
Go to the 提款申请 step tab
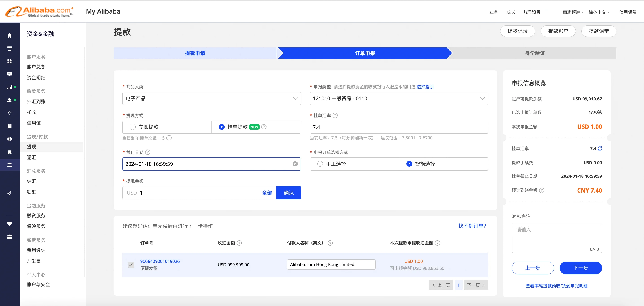[195, 53]
